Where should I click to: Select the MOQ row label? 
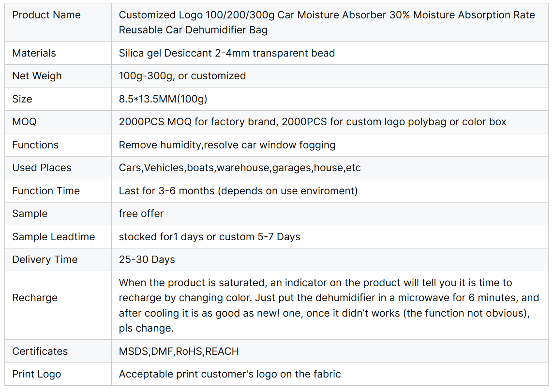24,122
